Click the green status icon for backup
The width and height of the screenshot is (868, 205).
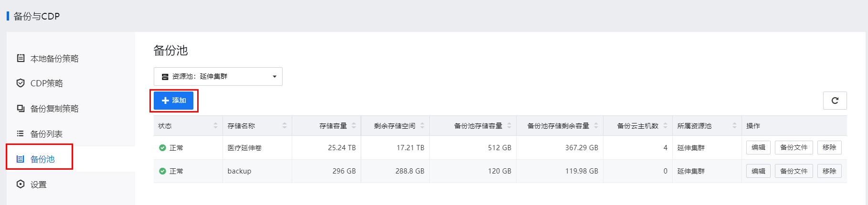click(x=162, y=171)
